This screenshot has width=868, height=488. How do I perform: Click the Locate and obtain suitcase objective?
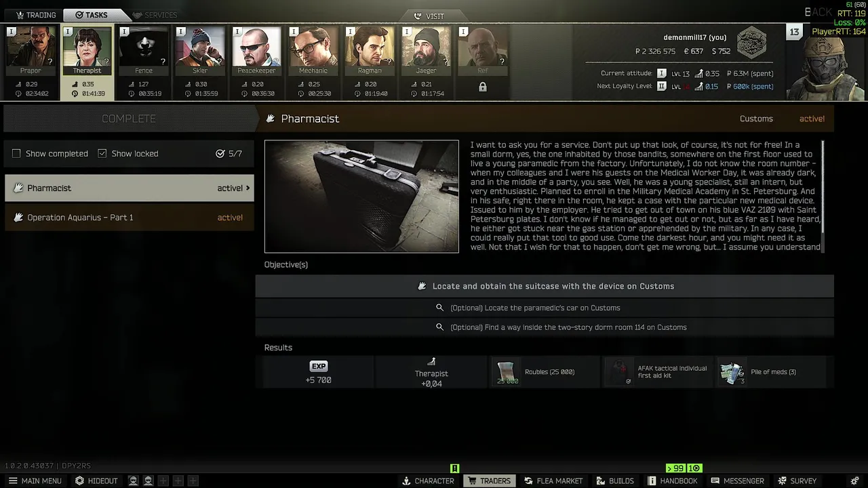tap(545, 286)
